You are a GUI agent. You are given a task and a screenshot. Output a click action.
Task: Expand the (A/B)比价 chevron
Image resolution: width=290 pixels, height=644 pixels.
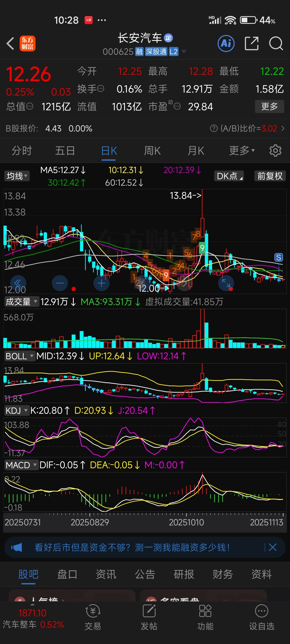coord(283,129)
